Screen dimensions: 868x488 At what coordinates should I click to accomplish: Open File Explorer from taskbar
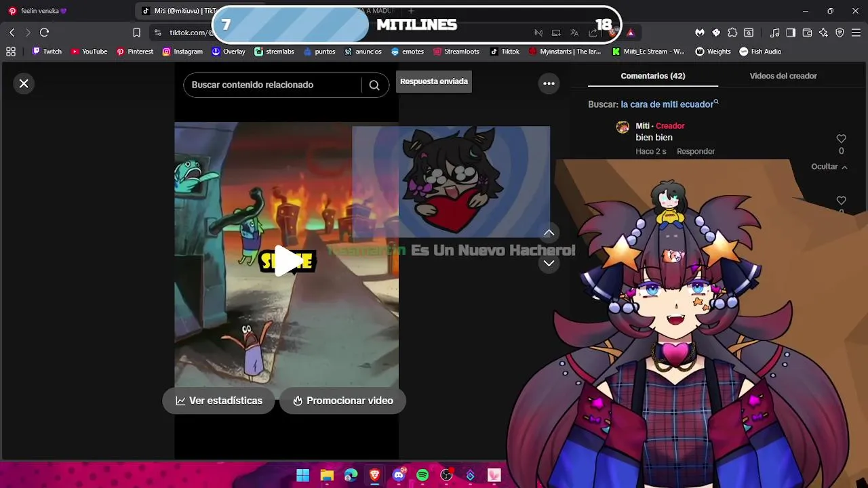point(327,475)
